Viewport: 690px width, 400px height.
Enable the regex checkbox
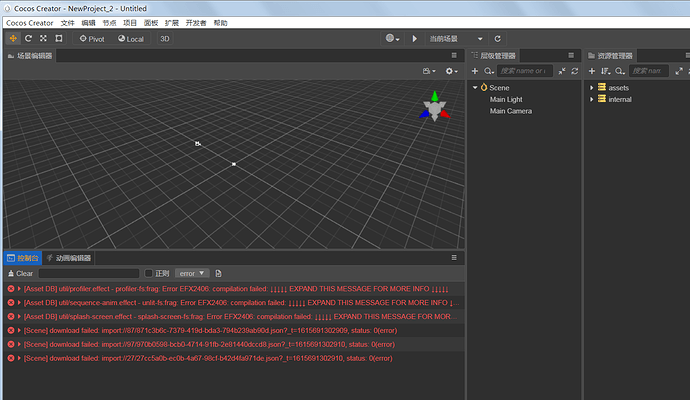(149, 273)
